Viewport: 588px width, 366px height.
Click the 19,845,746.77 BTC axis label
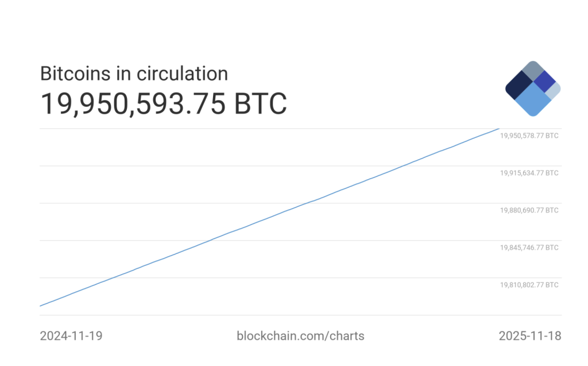pos(529,248)
